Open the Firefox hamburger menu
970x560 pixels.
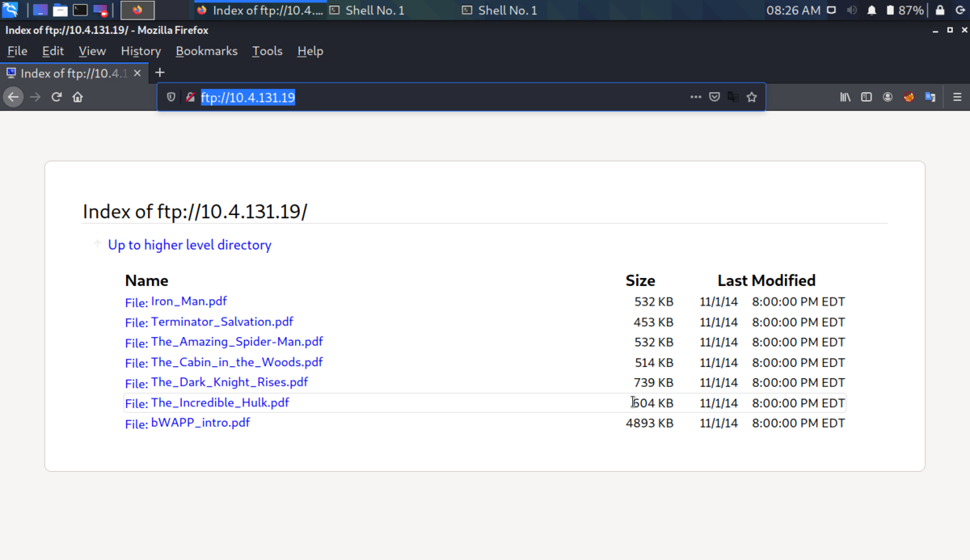957,97
